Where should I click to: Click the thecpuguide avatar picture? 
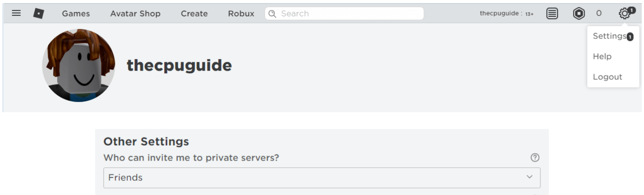point(79,66)
